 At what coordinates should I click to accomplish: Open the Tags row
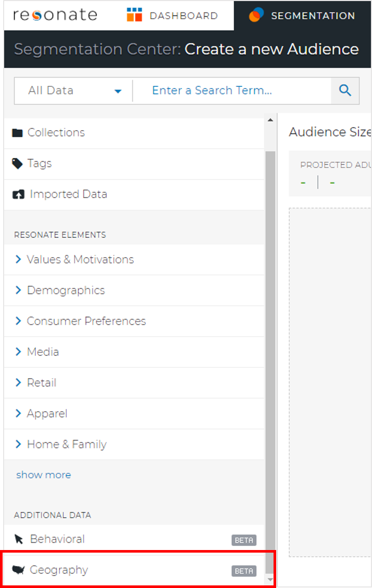pos(134,164)
